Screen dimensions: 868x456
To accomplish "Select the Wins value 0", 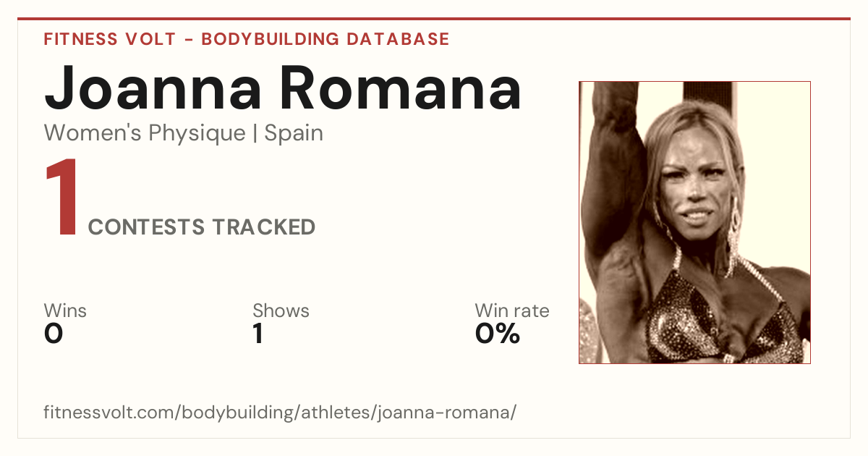I will [x=54, y=334].
